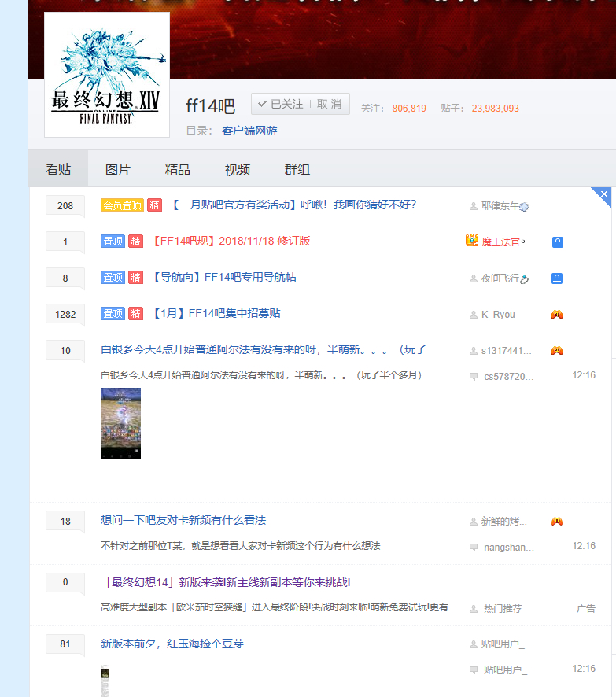This screenshot has height=697, width=616.
Task: Open author 耶律东牛 profile
Action: (x=500, y=206)
